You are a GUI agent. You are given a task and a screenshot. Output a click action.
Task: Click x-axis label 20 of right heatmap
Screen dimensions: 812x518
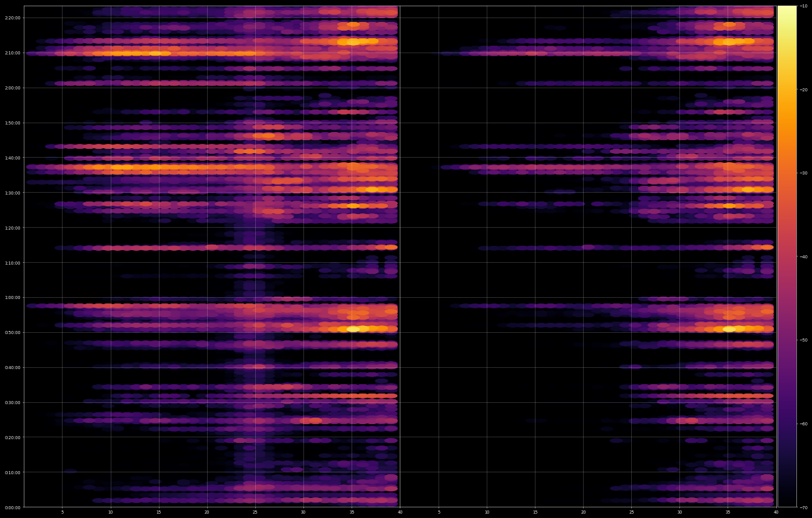pos(584,512)
